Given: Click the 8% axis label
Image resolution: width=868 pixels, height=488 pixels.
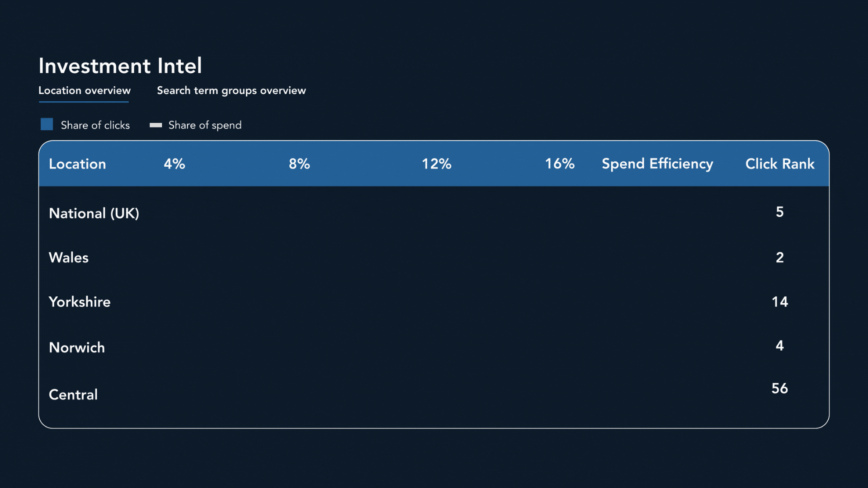Looking at the screenshot, I should click(x=299, y=164).
